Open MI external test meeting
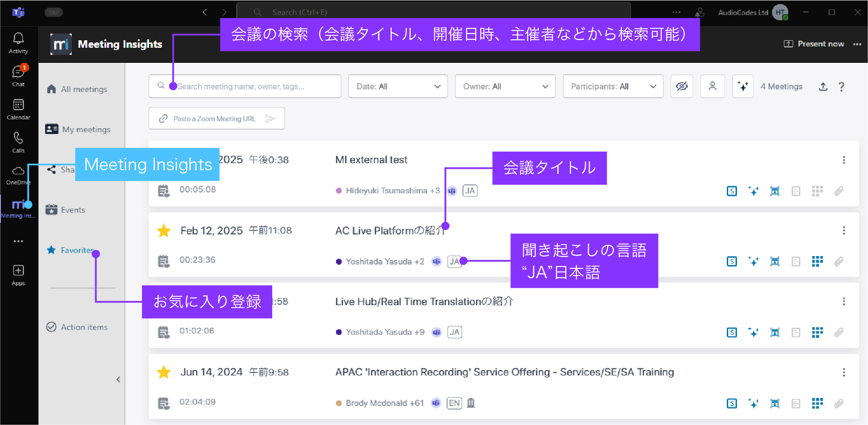Image resolution: width=868 pixels, height=425 pixels. click(371, 160)
